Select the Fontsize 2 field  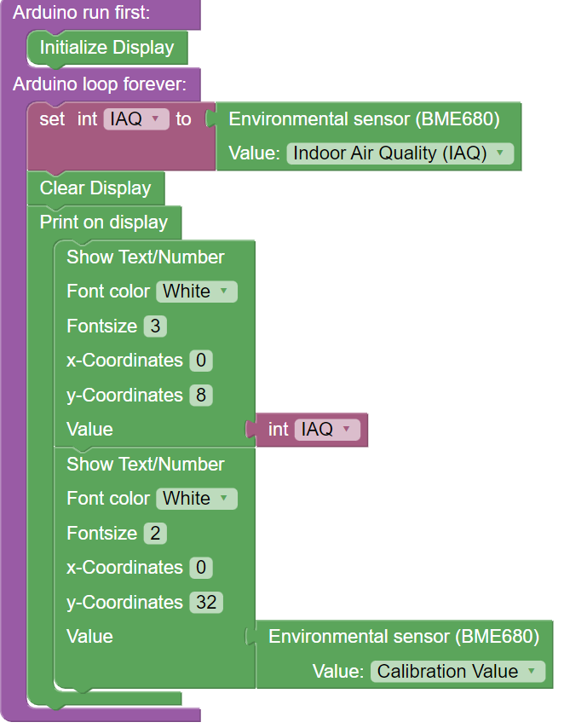(x=155, y=533)
